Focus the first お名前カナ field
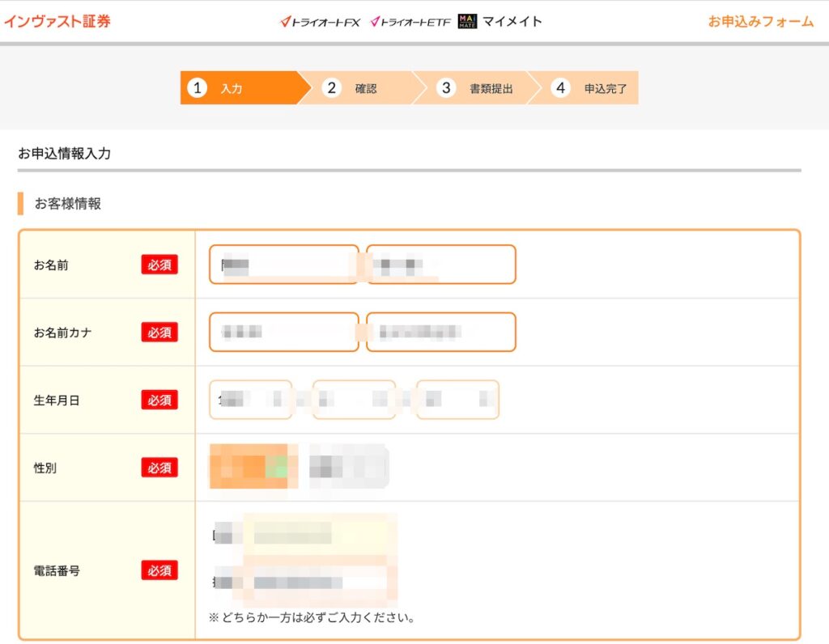The width and height of the screenshot is (829, 644). (x=283, y=332)
